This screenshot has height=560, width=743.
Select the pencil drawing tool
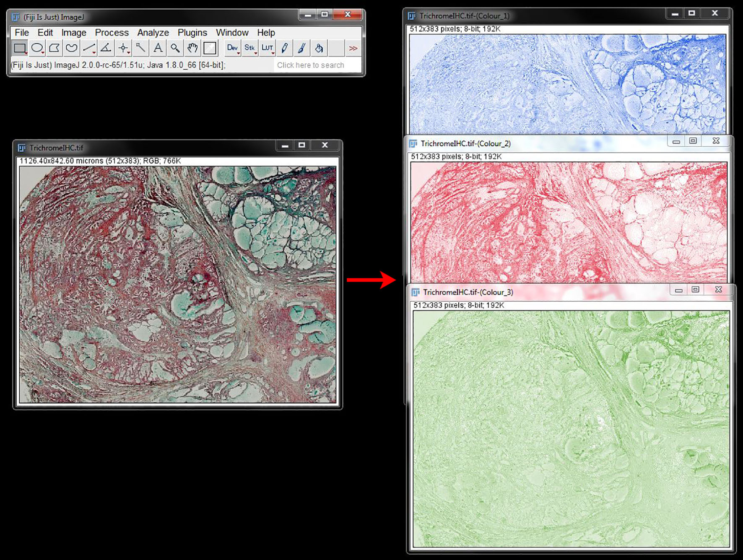(285, 48)
